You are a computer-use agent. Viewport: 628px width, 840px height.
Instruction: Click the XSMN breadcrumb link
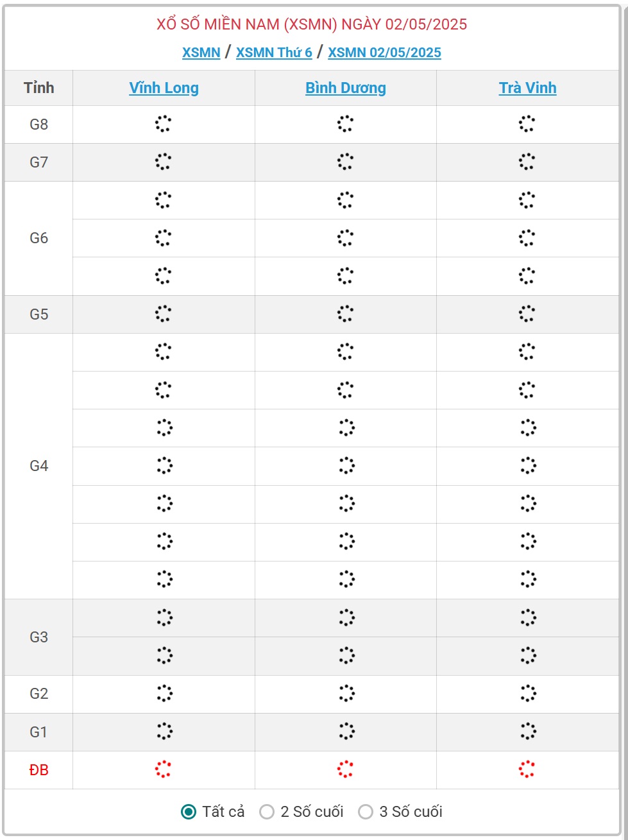tap(201, 53)
